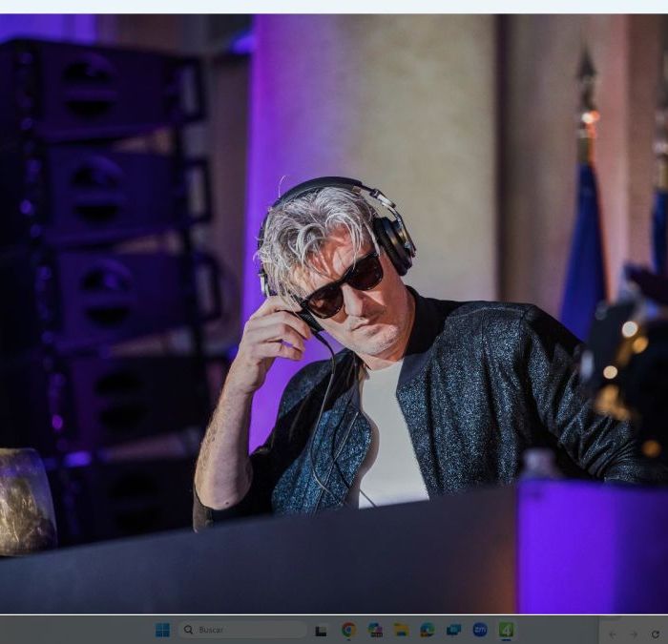Viewport: 668px width, 644px height.
Task: Open the Zoom app in taskbar
Action: coord(480,630)
